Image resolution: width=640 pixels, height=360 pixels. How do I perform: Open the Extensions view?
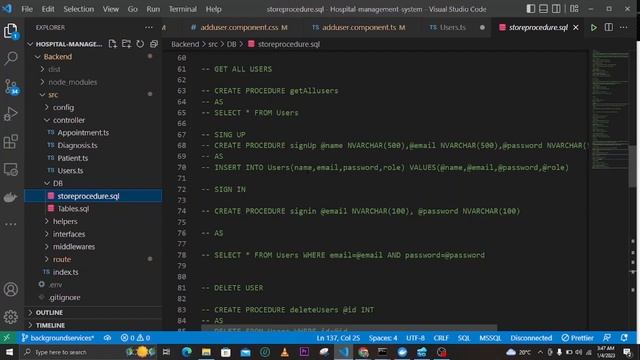[x=11, y=142]
